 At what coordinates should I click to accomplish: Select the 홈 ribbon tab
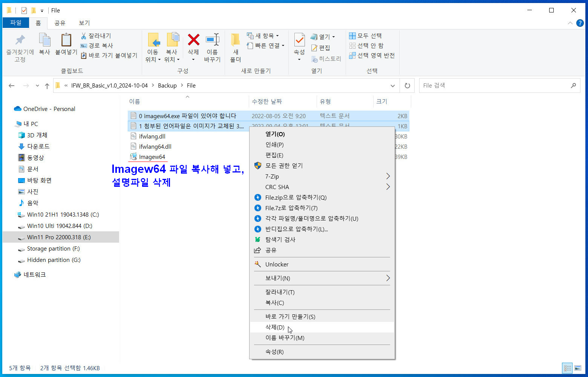(38, 23)
